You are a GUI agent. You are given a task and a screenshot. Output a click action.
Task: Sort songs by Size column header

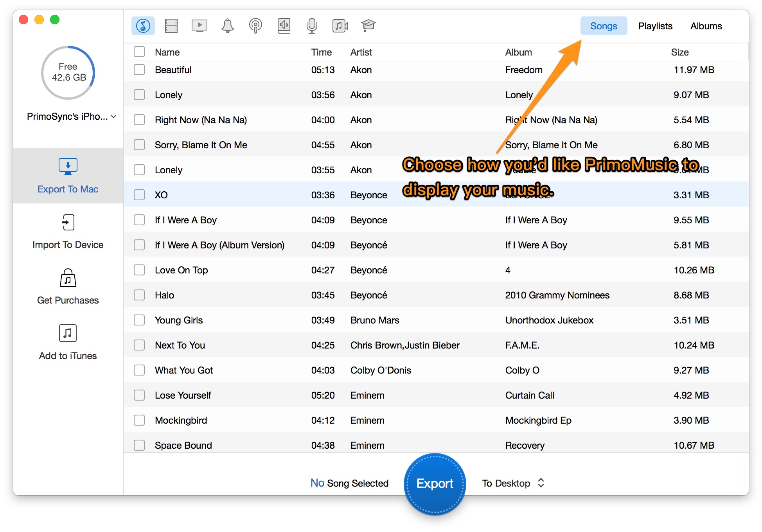[x=680, y=52]
